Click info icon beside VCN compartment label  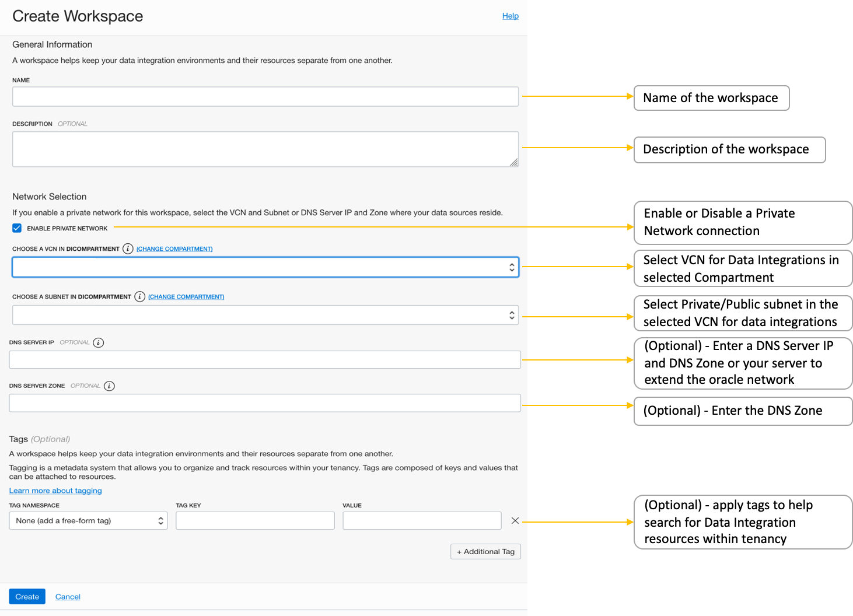tap(128, 249)
